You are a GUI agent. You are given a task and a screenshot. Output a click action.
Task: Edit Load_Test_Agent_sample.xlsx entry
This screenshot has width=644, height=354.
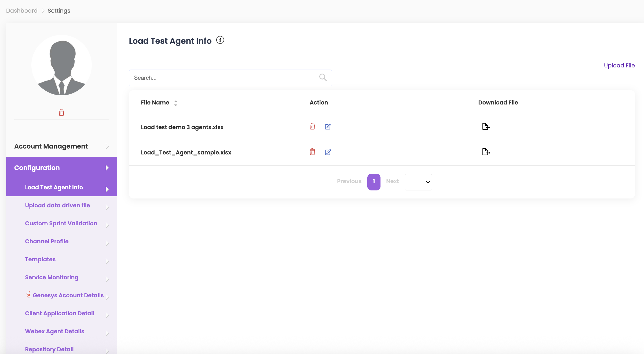click(x=328, y=152)
